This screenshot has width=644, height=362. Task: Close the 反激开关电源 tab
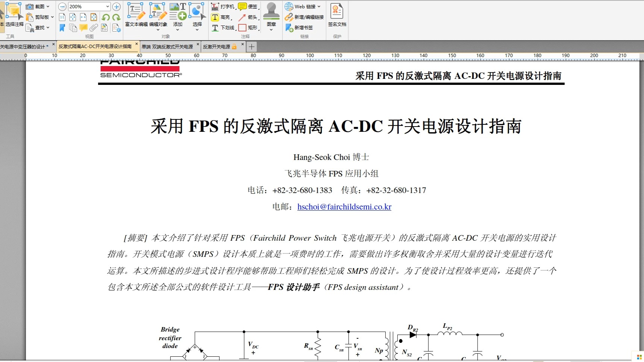[x=242, y=44]
